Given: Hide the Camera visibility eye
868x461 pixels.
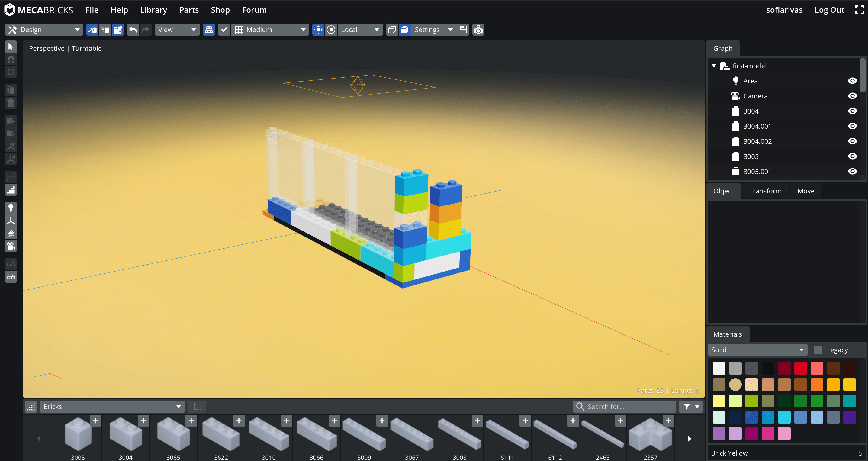Looking at the screenshot, I should [x=853, y=96].
